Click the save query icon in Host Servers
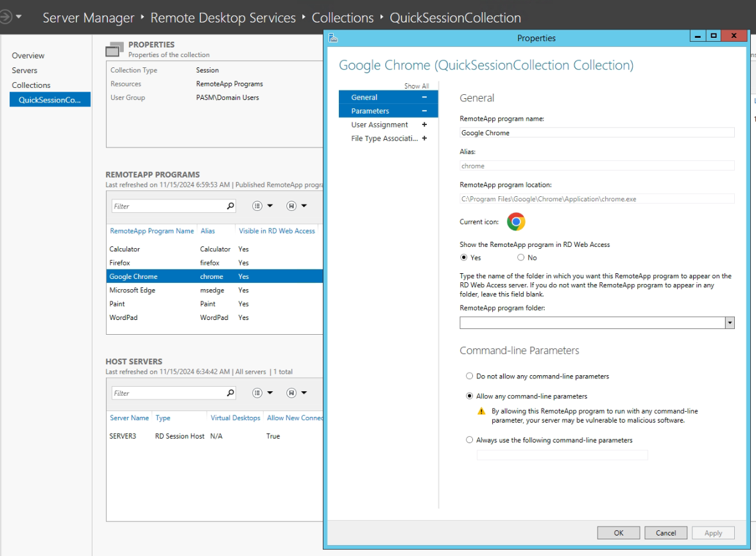 pyautogui.click(x=291, y=393)
